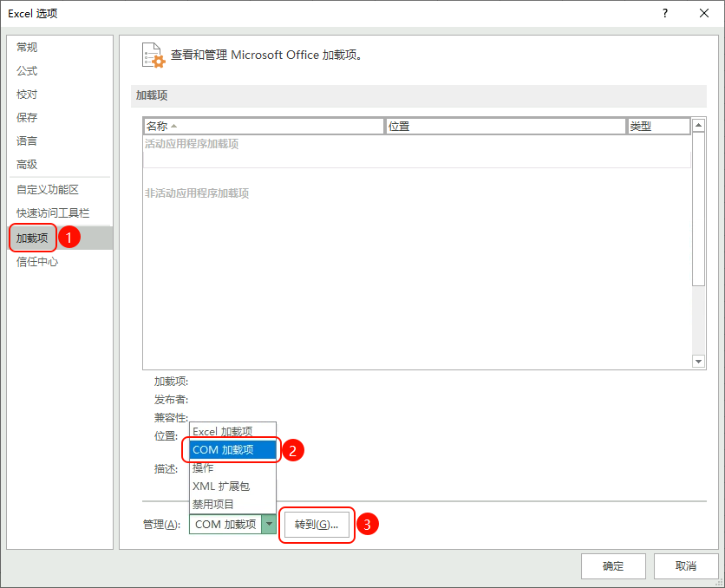
Task: Select the 公式 category in sidebar
Action: click(28, 71)
